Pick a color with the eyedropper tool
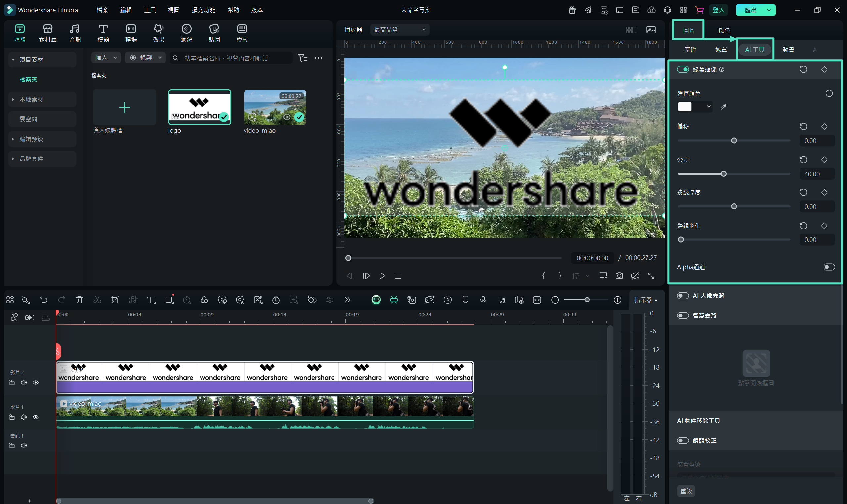Screen dimensions: 847x504 pyautogui.click(x=723, y=107)
